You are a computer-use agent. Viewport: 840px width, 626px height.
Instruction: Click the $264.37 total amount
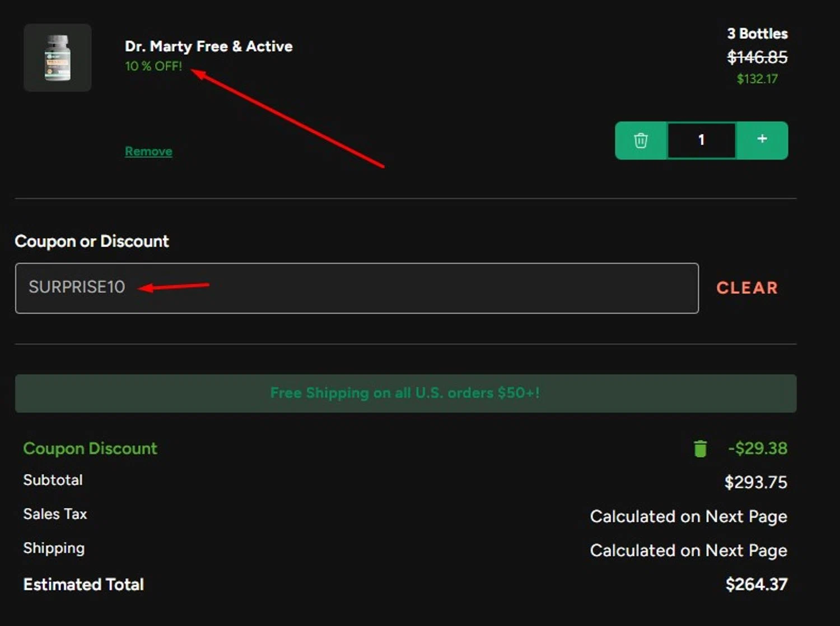pos(757,585)
